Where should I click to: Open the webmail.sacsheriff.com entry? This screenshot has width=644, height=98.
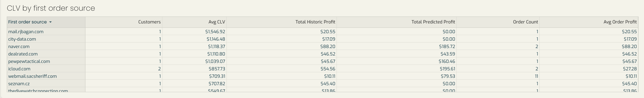click(x=33, y=76)
